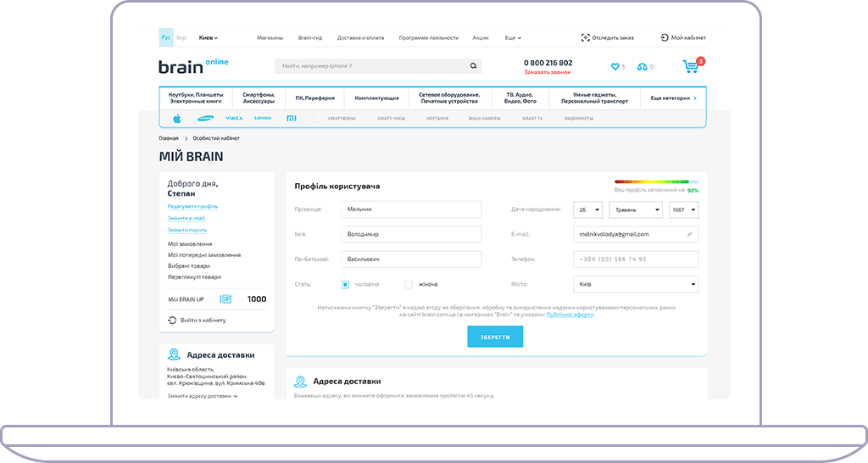Expand the "Місто" city dropdown
The height and width of the screenshot is (463, 868).
pos(636,285)
